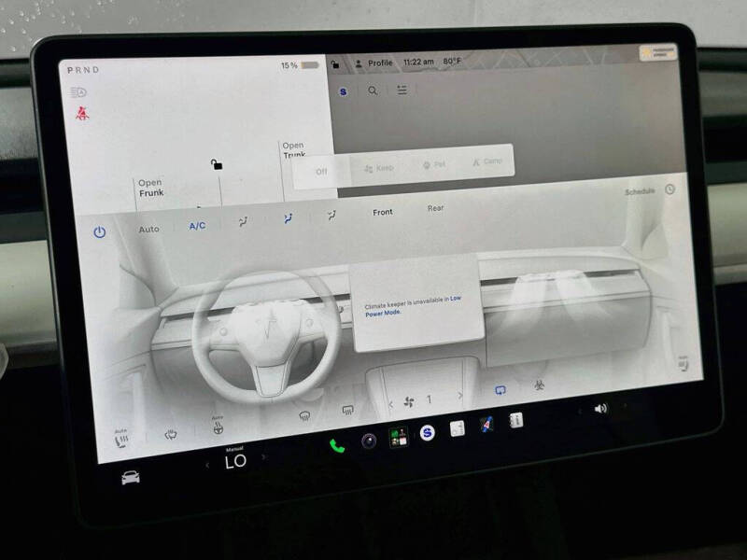
Task: Open the climate Schedule option
Action: pyautogui.click(x=640, y=191)
